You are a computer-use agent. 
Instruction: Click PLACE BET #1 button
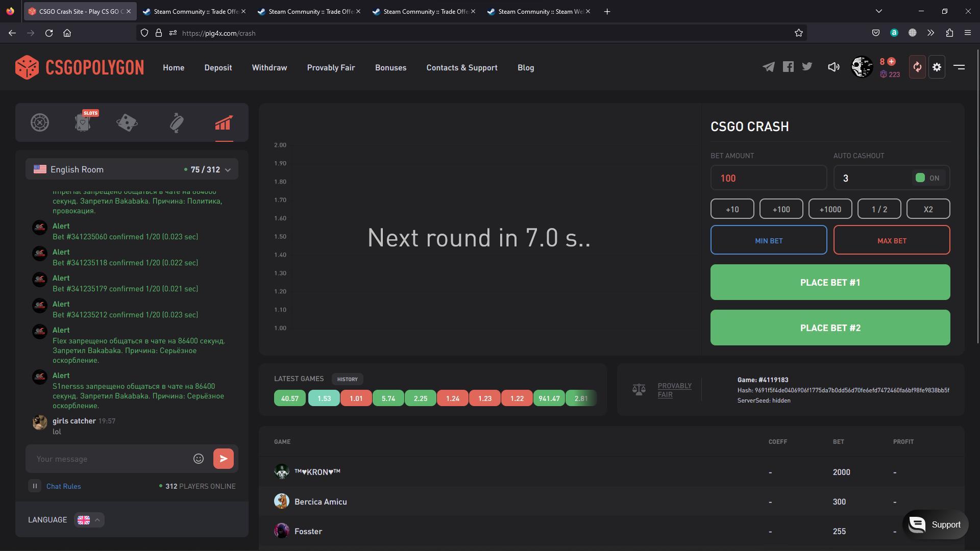point(830,282)
